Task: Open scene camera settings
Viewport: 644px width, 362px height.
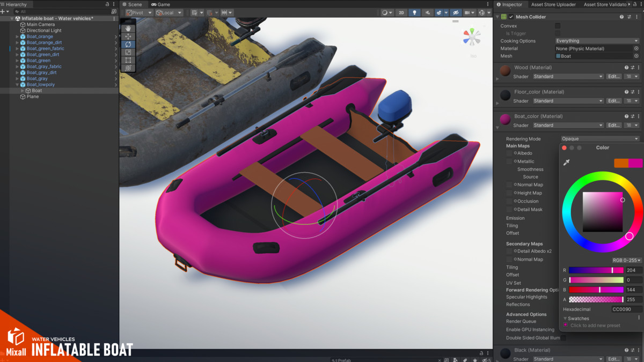Action: tap(470, 12)
